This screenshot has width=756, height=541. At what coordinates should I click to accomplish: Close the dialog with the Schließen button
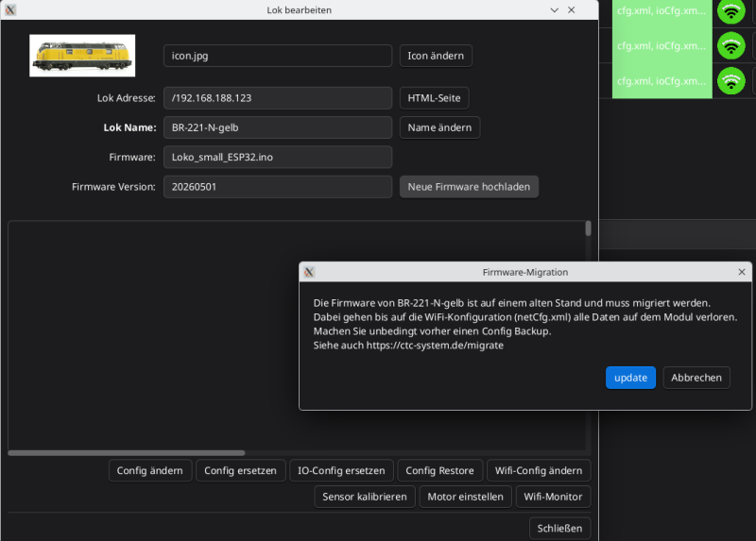point(559,529)
